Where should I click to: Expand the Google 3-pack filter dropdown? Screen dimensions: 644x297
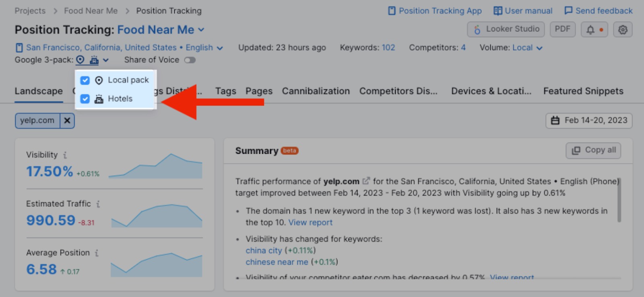(93, 60)
